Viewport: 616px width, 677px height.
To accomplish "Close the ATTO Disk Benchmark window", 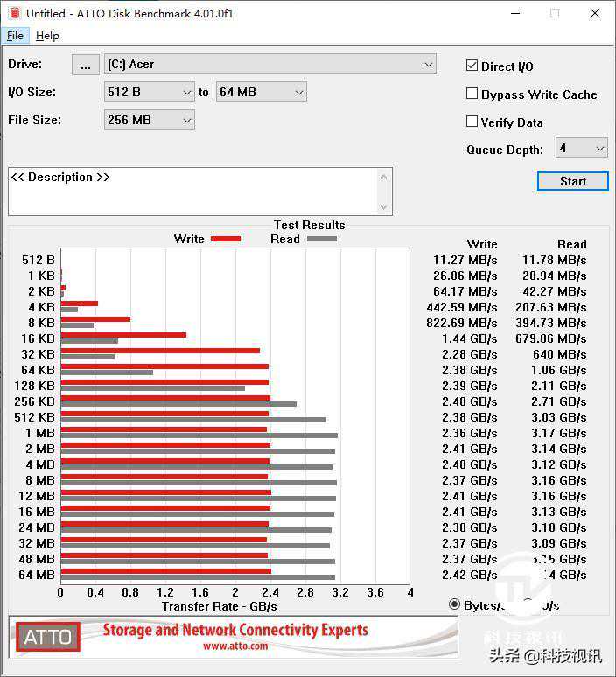I will (595, 13).
